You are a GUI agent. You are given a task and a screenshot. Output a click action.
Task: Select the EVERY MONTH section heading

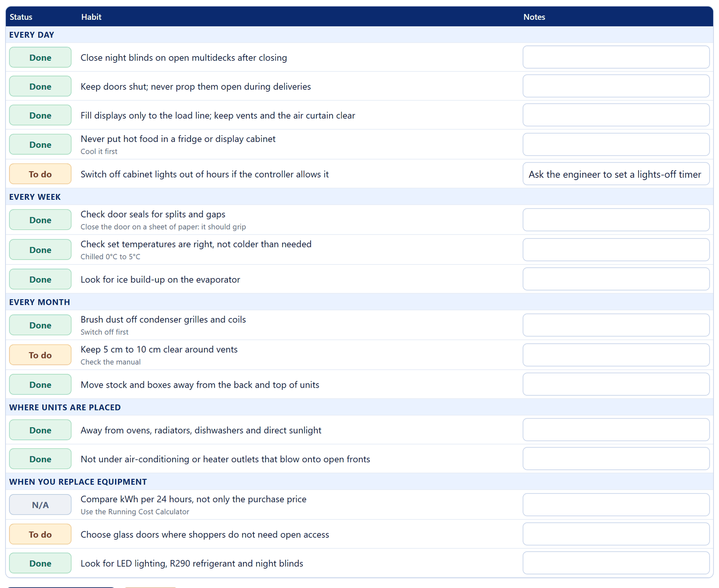click(x=40, y=302)
